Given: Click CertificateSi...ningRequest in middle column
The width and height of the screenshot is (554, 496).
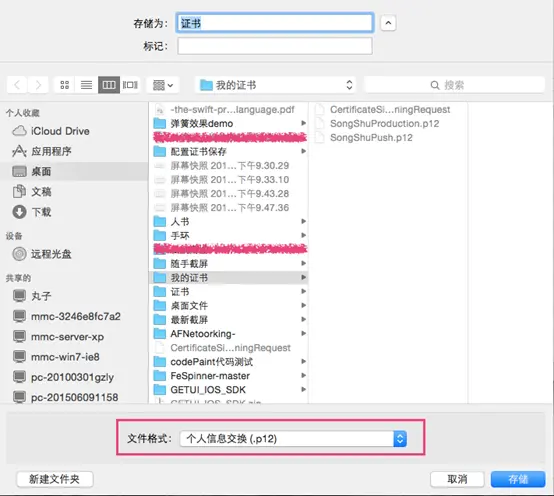Looking at the screenshot, I should [229, 348].
